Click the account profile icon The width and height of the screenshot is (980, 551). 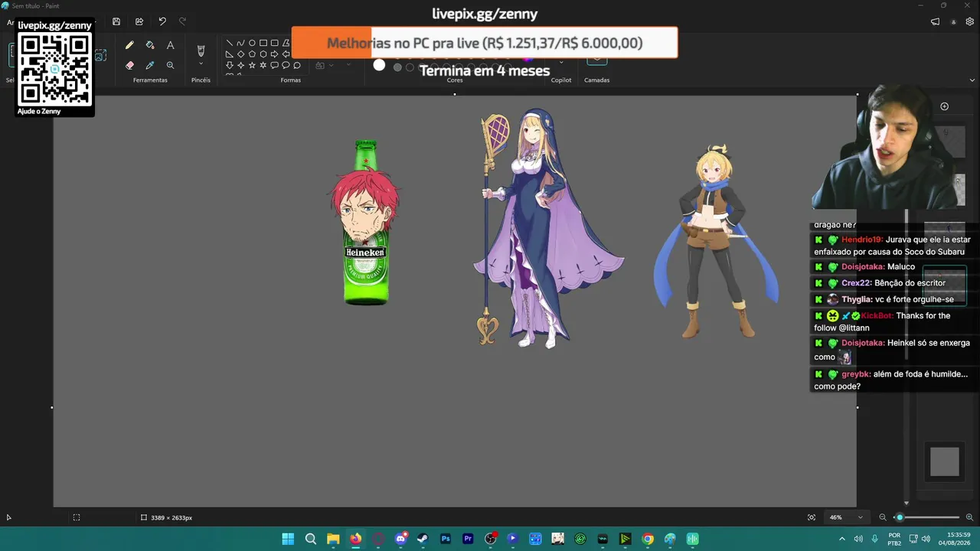pos(953,21)
